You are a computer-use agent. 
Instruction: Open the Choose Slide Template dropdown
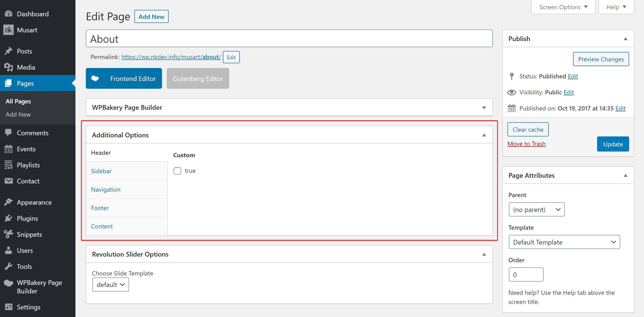[111, 284]
